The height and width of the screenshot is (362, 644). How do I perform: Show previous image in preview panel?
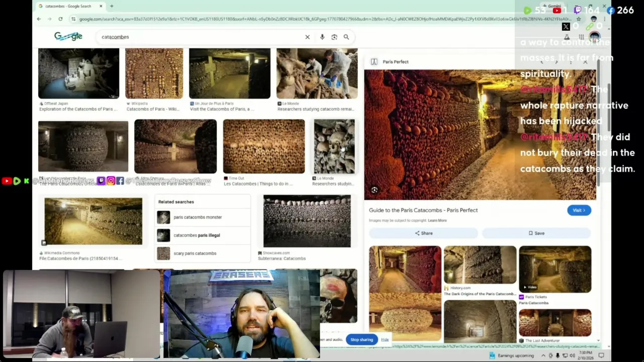coord(542,62)
